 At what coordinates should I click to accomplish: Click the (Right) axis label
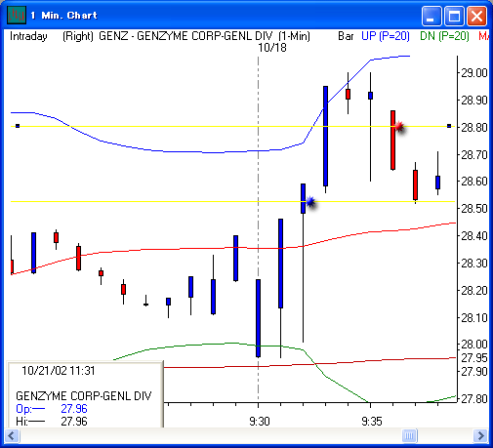78,36
